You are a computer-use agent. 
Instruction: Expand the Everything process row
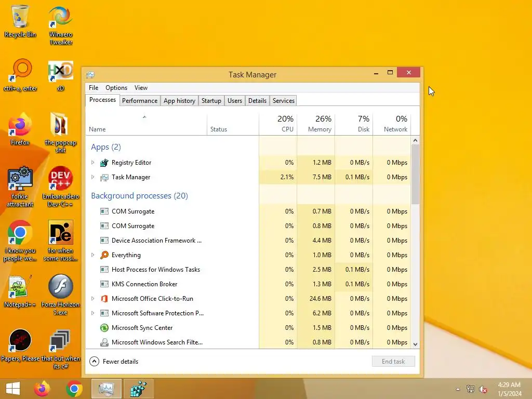(92, 255)
